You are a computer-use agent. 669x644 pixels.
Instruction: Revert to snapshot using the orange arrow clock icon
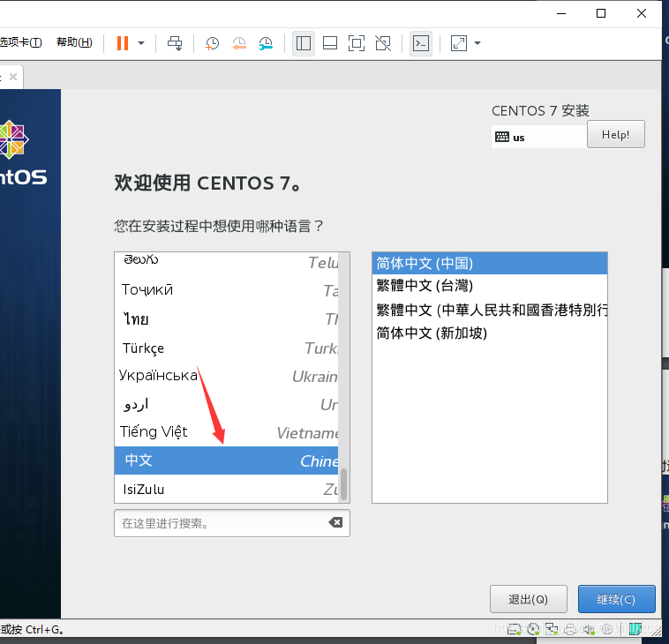239,43
